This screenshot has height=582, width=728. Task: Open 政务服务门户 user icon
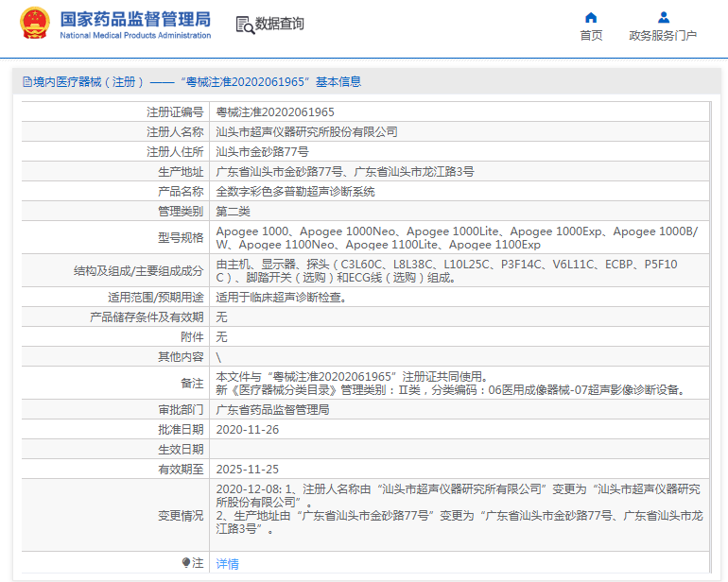click(x=664, y=18)
